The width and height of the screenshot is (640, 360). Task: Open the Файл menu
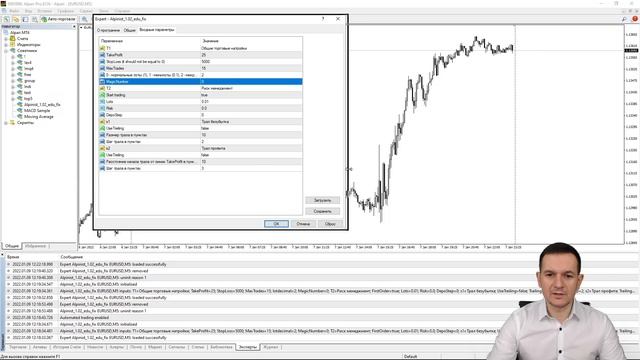14,11
